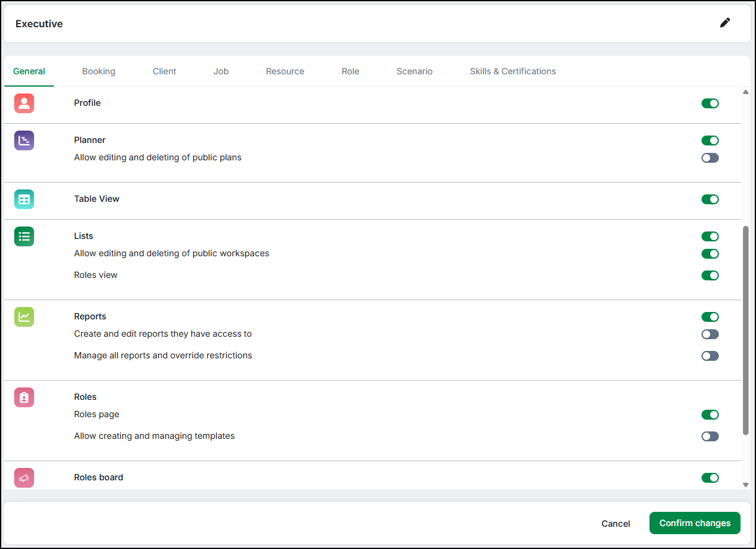This screenshot has height=549, width=756.
Task: Click the scrollbar up arrow
Action: pyautogui.click(x=745, y=92)
